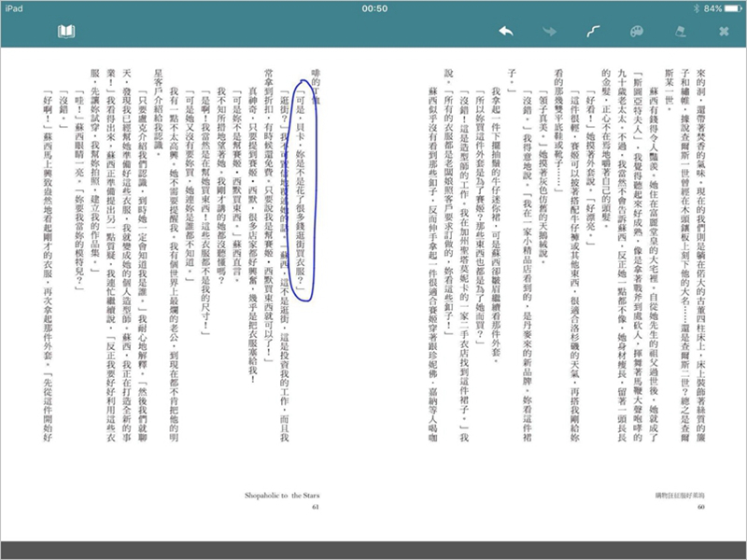Viewport: 747px width, 560px height.
Task: Open the color palette picker
Action: (x=636, y=33)
